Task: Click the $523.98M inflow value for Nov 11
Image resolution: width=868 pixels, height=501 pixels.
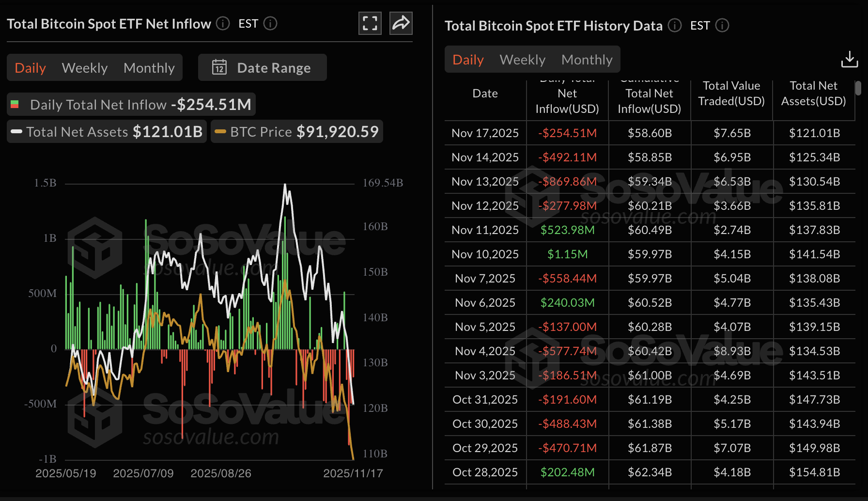Action: [567, 230]
